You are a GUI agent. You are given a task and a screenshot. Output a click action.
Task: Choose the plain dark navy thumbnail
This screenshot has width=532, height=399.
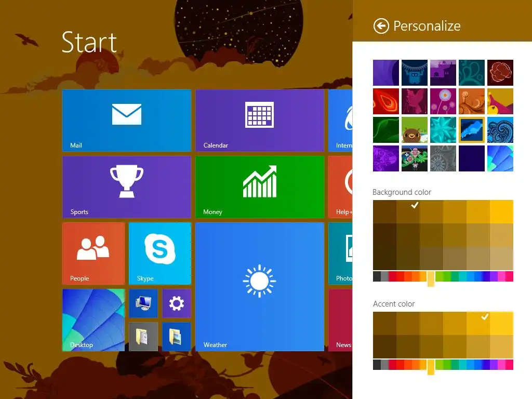click(472, 158)
